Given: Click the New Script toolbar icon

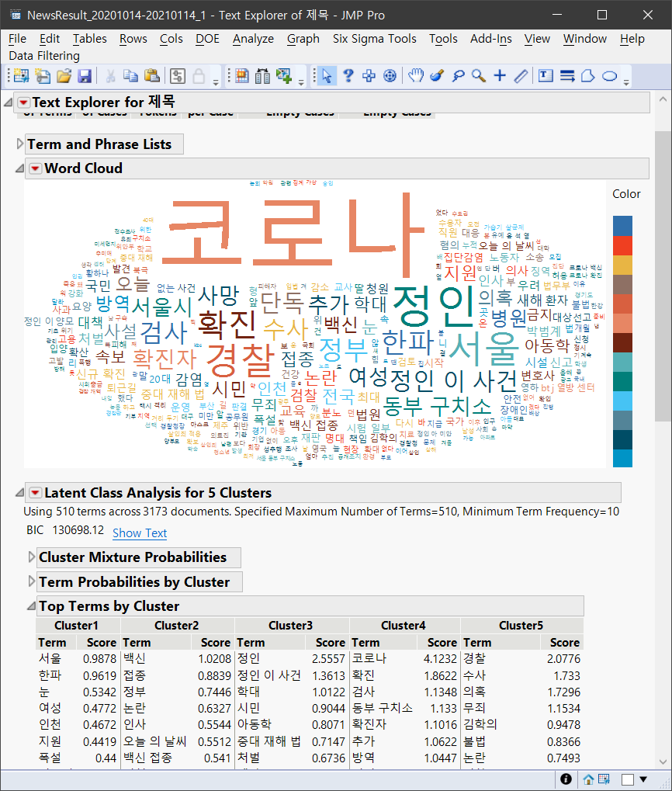Looking at the screenshot, I should pos(43,76).
